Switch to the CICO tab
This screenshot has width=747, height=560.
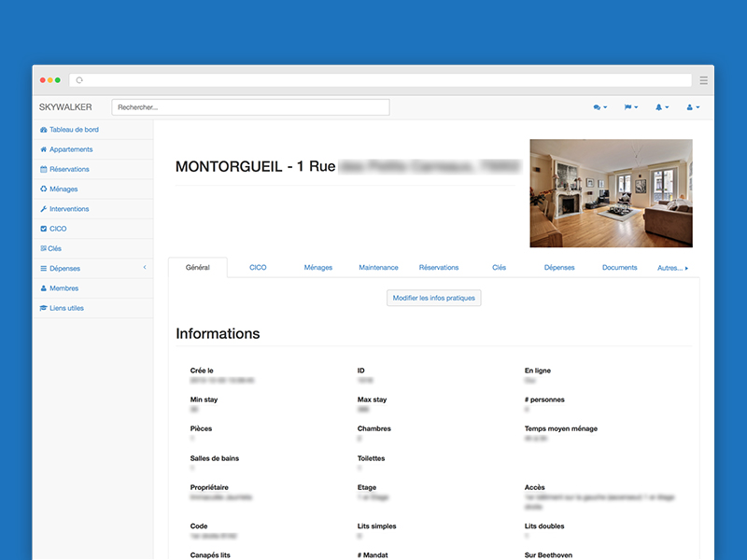[258, 268]
